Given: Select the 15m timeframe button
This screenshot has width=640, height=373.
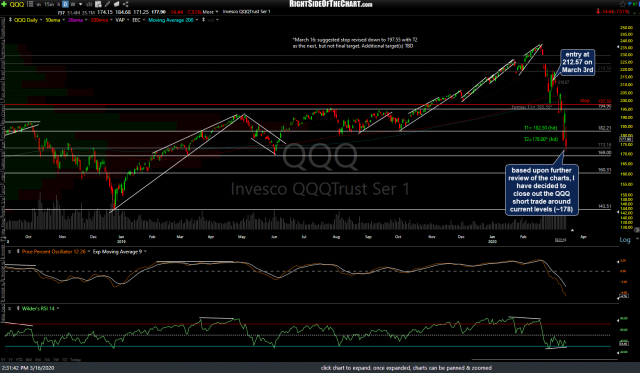Looking at the screenshot, I should 49,4.
